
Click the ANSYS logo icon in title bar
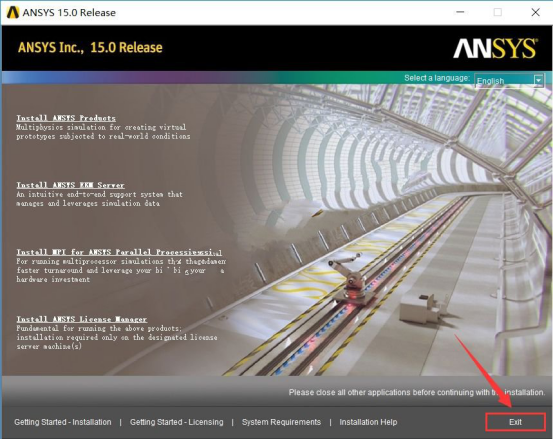click(x=13, y=12)
